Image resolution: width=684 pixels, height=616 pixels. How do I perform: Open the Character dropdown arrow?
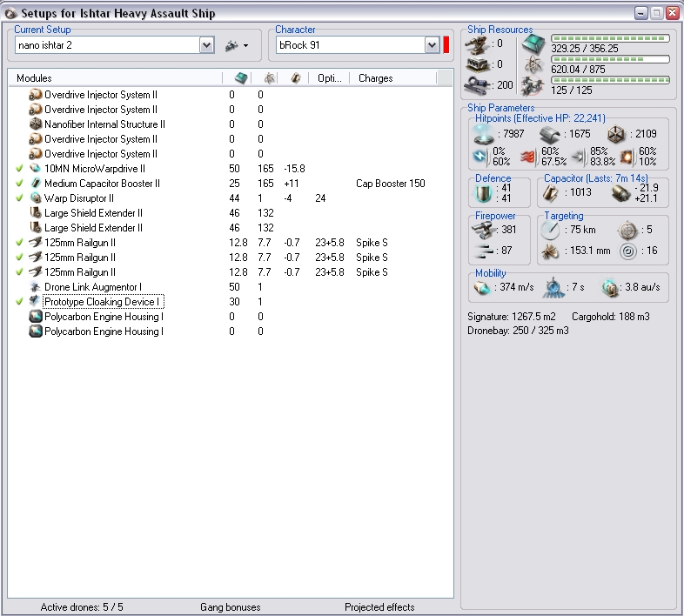click(432, 45)
